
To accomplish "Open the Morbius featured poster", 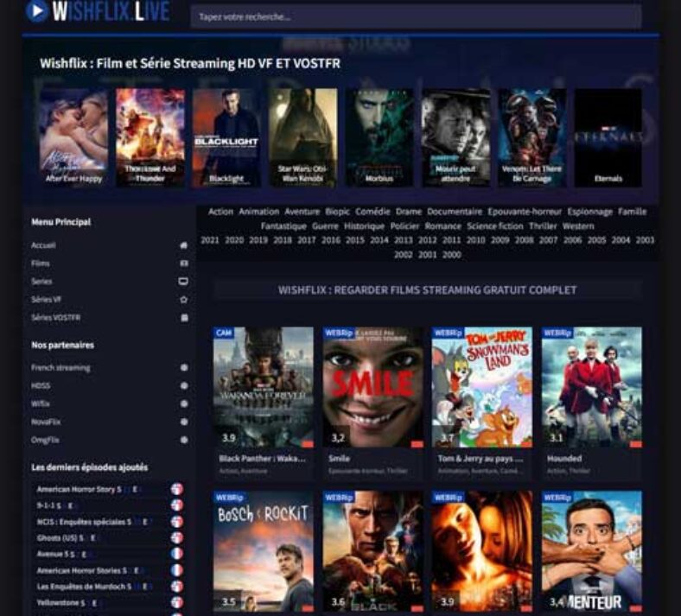I will tap(379, 137).
